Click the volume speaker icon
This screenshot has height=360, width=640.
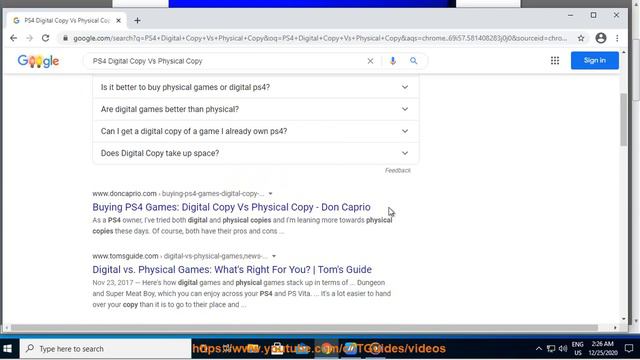563,349
